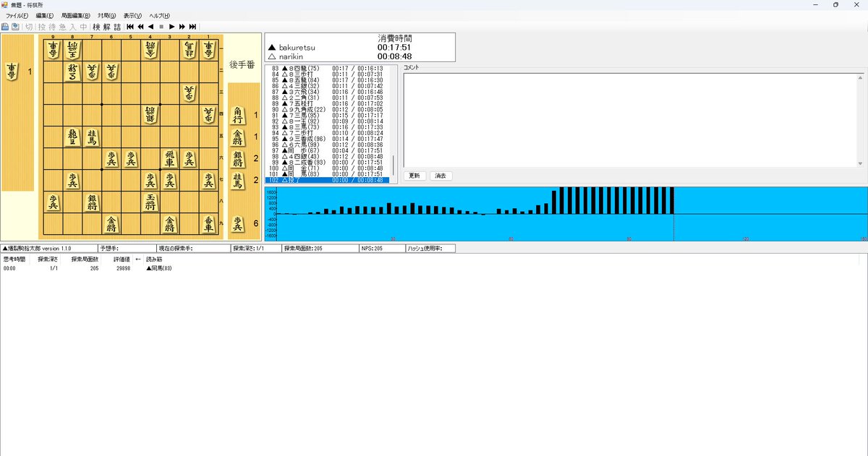The image size is (868, 456).
Task: Start analysis with the 検 button
Action: coord(96,27)
